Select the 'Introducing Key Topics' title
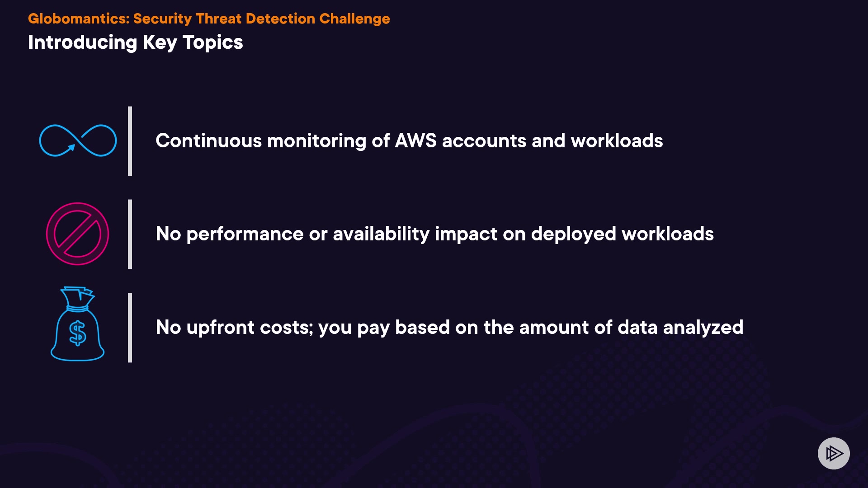The height and width of the screenshot is (488, 868). pyautogui.click(x=135, y=42)
